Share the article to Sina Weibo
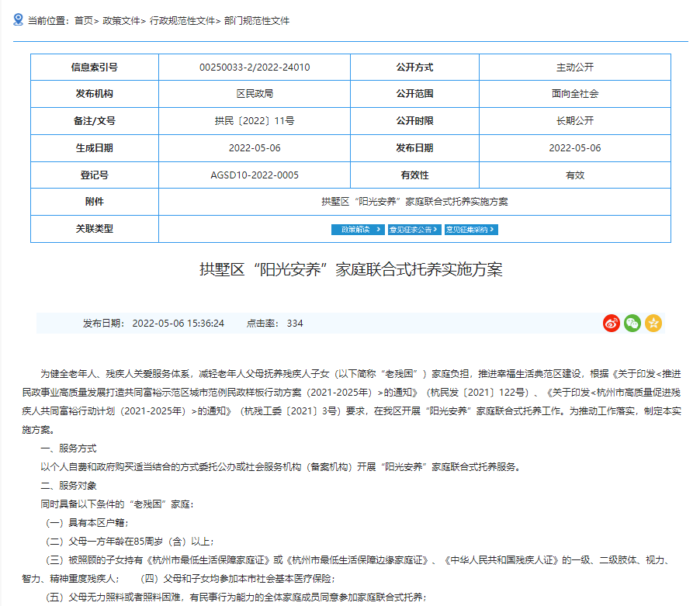Viewport: 700px width, 606px height. click(x=612, y=324)
